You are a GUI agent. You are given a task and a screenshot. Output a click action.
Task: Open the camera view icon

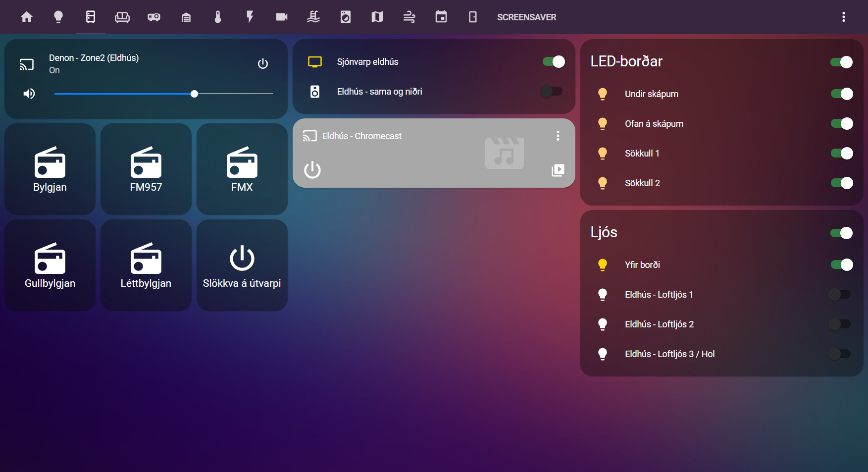tap(282, 17)
